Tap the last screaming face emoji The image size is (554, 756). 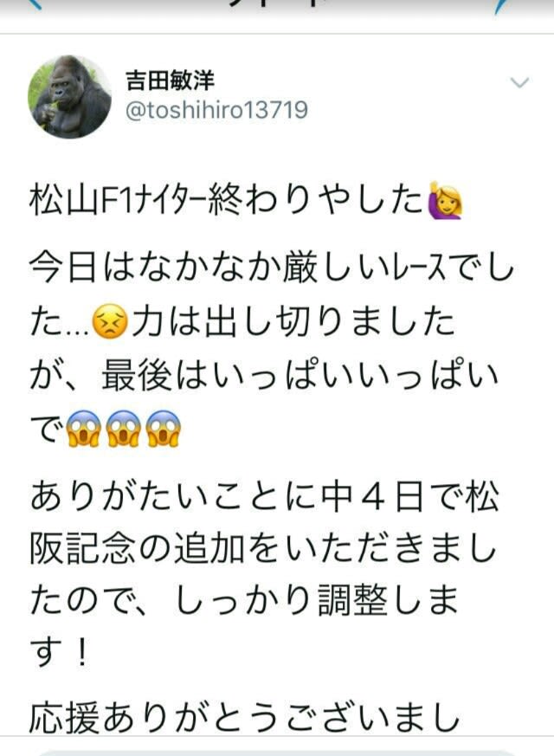coord(163,430)
